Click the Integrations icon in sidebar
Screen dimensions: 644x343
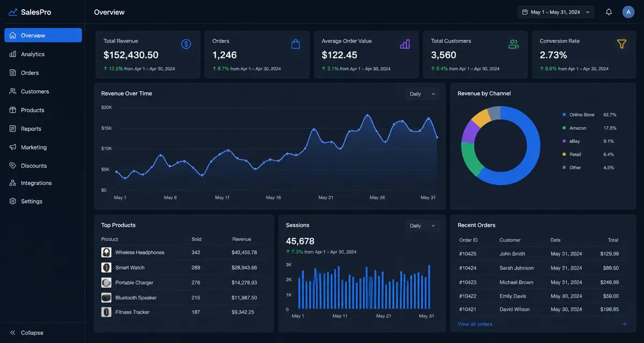13,183
